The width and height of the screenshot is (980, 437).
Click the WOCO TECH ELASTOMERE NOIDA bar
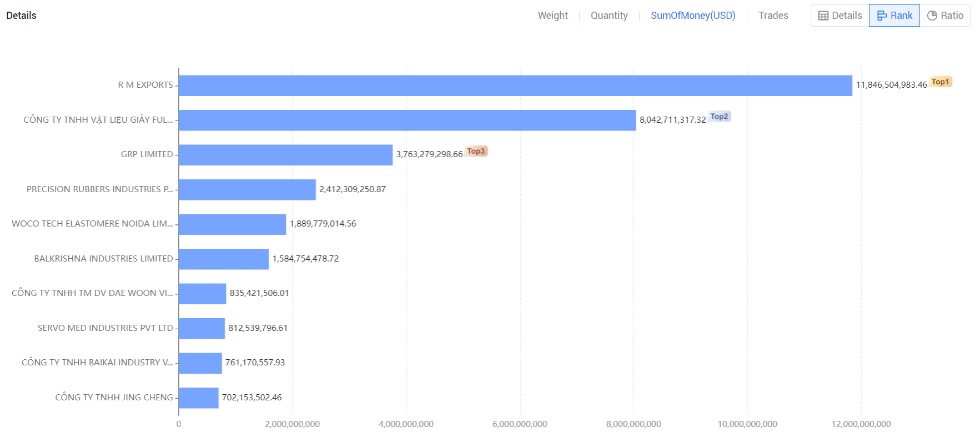[232, 224]
